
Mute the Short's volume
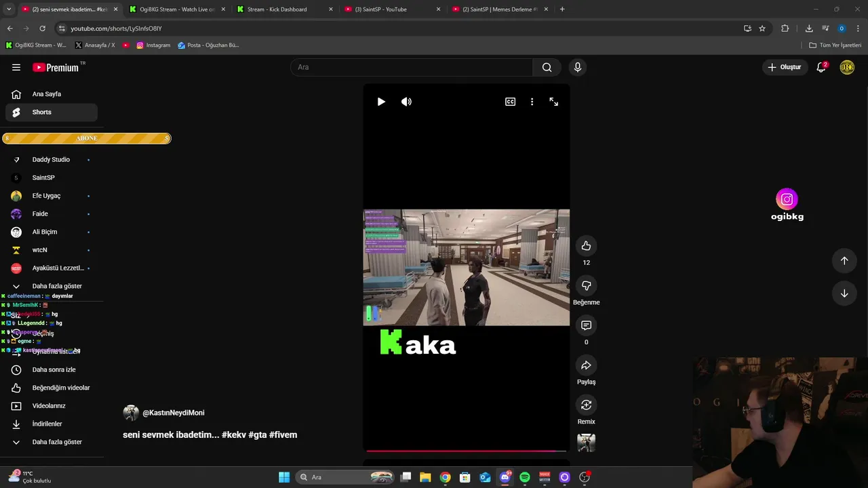tap(406, 102)
